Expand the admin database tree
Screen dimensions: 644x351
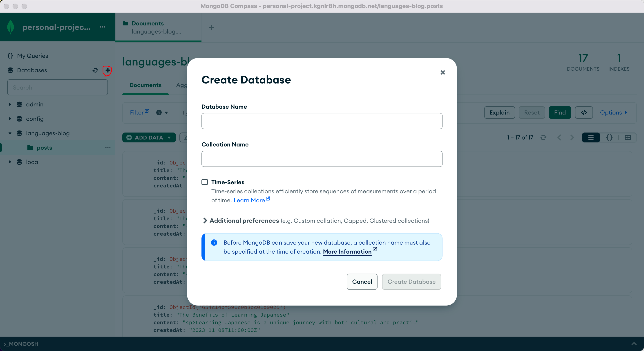(10, 104)
